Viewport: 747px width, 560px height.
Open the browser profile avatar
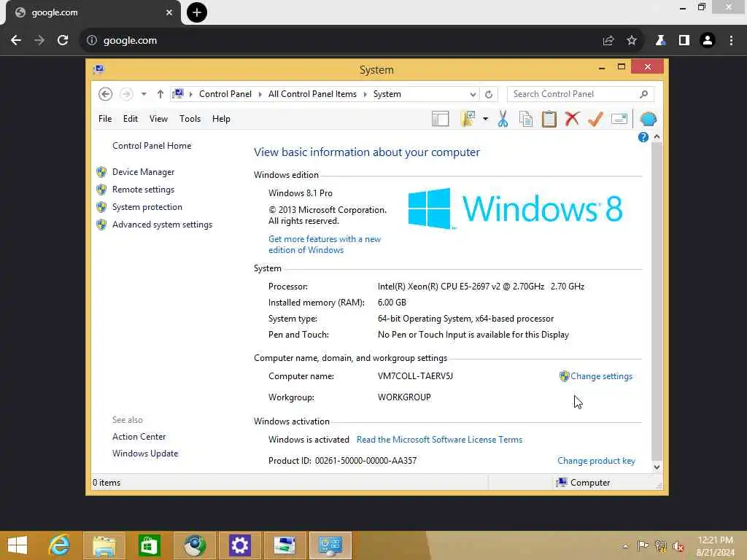(708, 41)
